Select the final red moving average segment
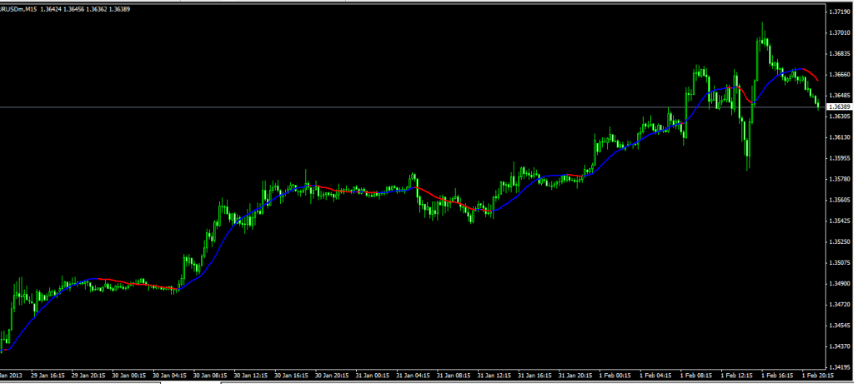The image size is (854, 384). pos(811,74)
